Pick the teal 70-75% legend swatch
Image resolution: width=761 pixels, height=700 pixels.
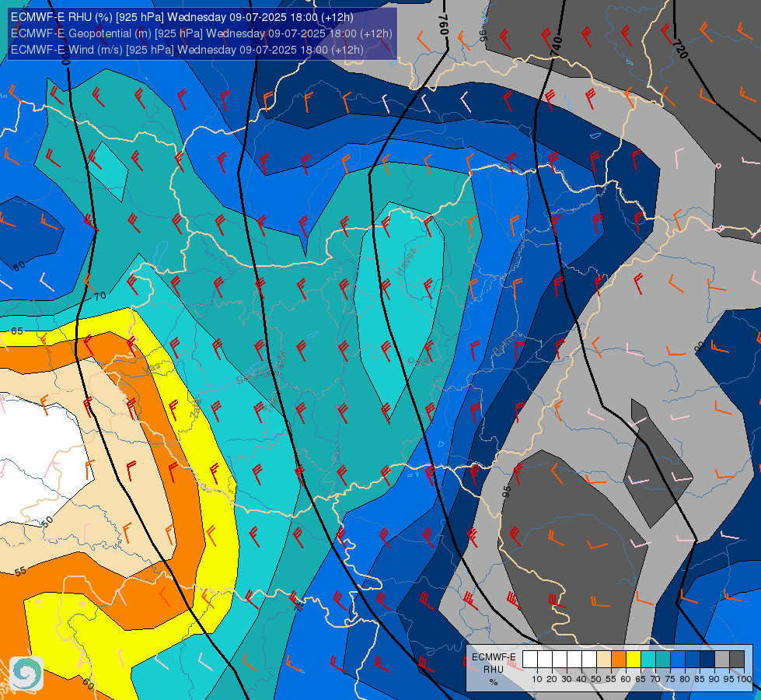pyautogui.click(x=663, y=659)
